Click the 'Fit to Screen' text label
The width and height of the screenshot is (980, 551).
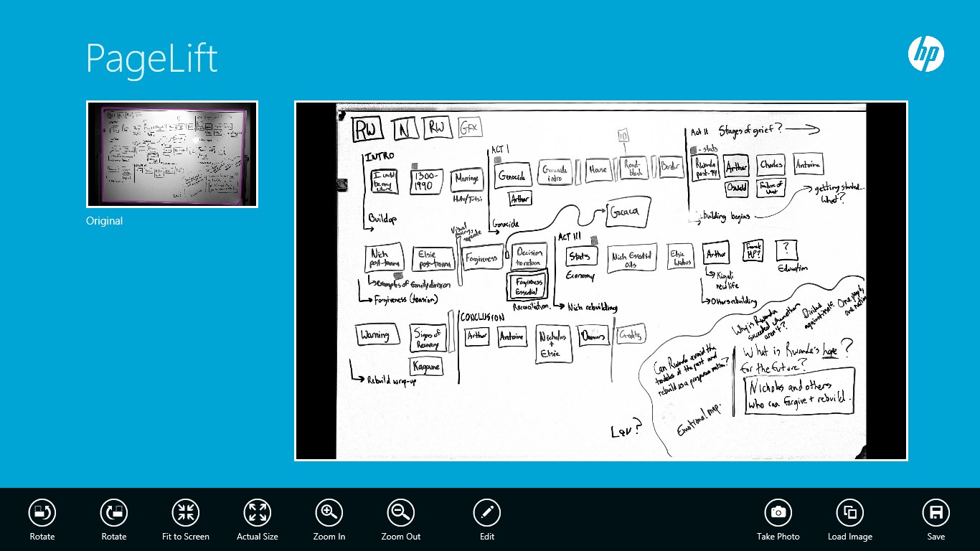(186, 537)
